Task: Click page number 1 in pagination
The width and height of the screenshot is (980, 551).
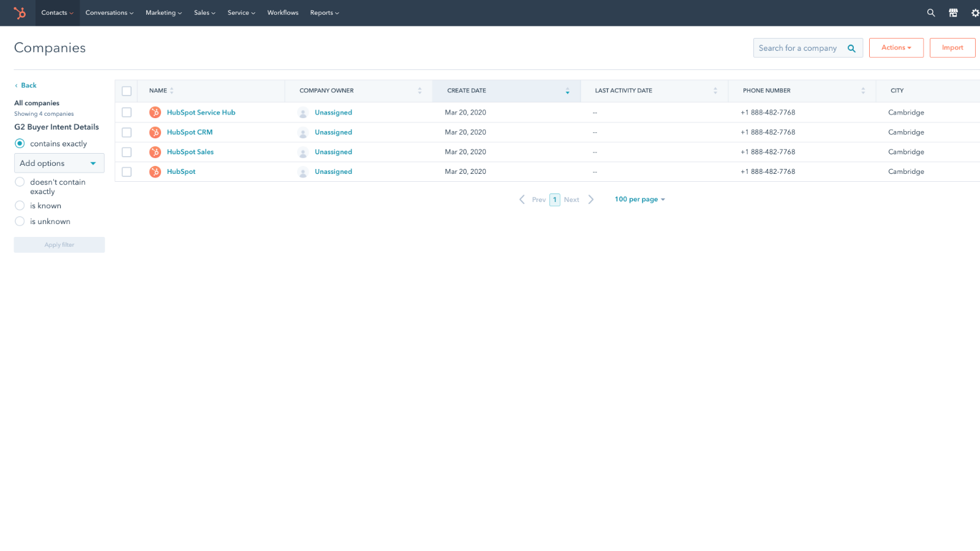Action: click(x=555, y=200)
